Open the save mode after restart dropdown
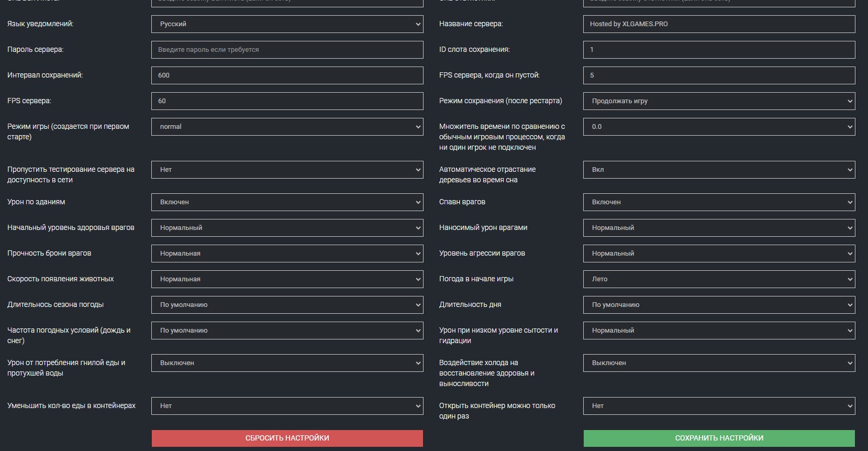868x451 pixels. 719,101
